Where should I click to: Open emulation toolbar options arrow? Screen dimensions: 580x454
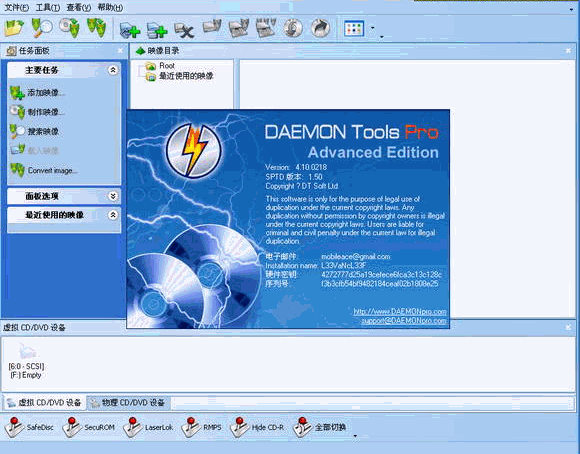point(355,436)
